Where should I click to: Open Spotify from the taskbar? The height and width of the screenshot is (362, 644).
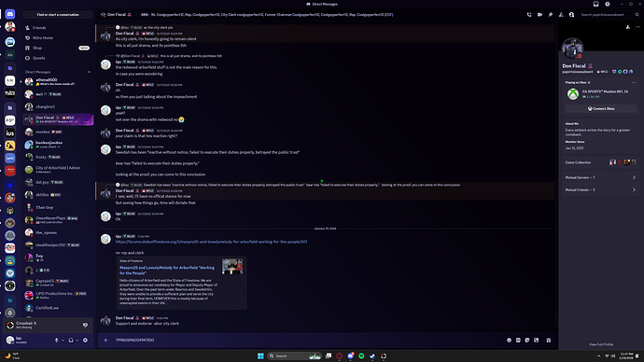[x=361, y=355]
